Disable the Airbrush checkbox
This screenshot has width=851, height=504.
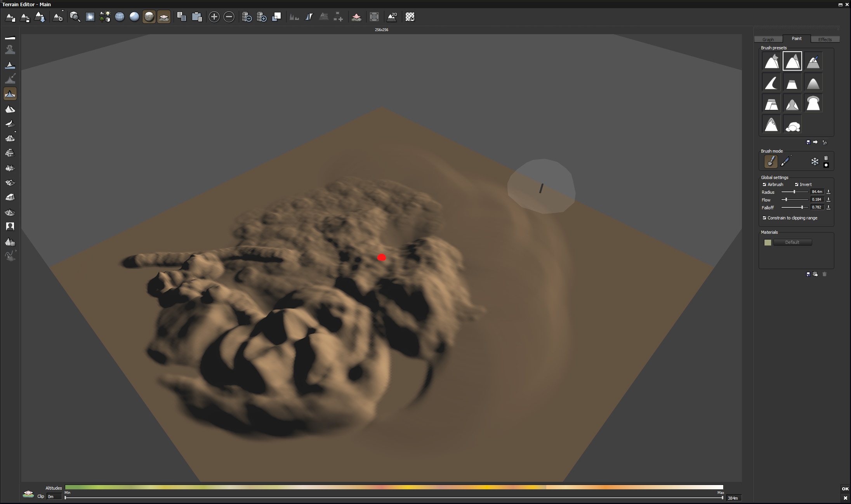point(764,184)
